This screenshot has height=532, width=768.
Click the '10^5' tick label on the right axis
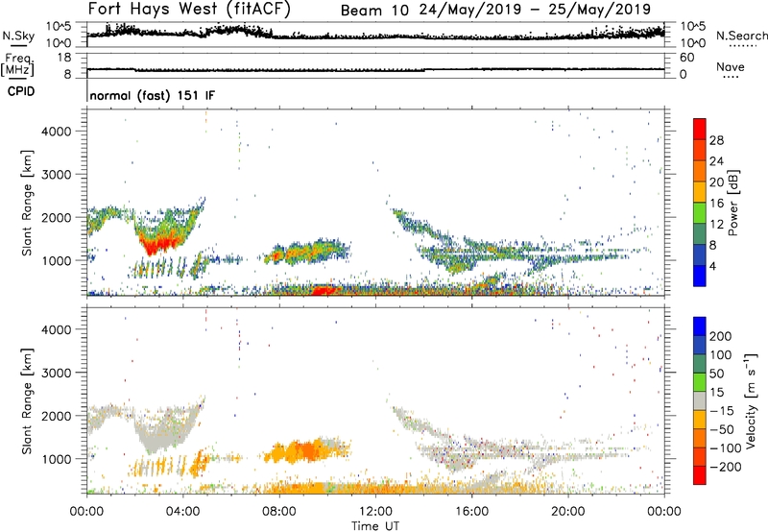(x=692, y=27)
